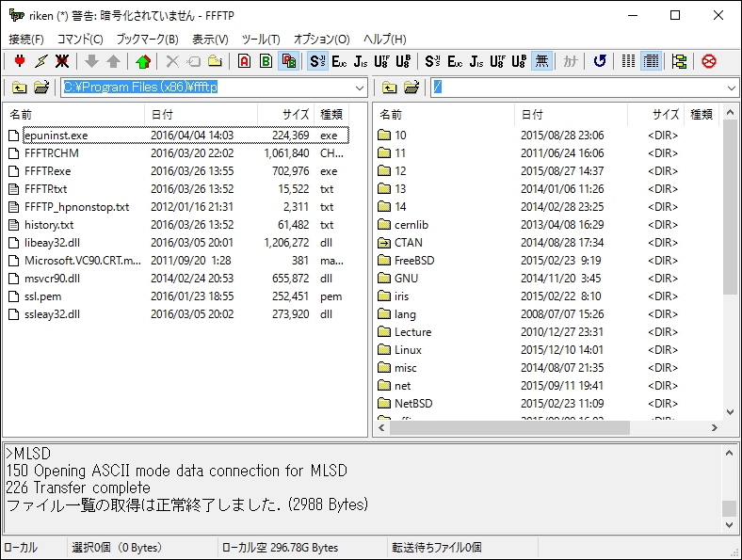Click the Upload up-arrow icon
The width and height of the screenshot is (742, 560).
point(113,61)
